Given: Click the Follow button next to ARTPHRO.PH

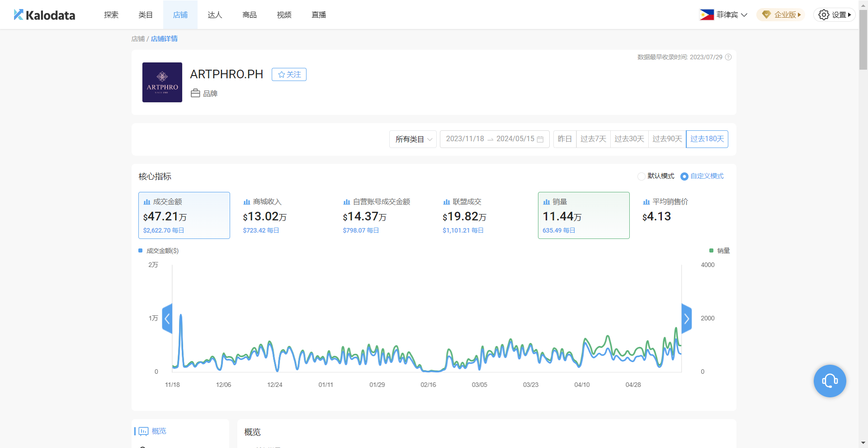Looking at the screenshot, I should pyautogui.click(x=289, y=75).
